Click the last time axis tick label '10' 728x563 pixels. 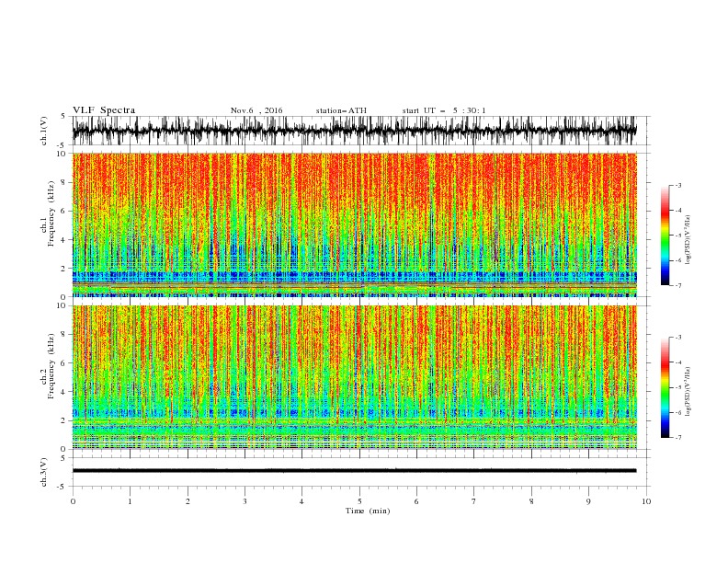[646, 501]
